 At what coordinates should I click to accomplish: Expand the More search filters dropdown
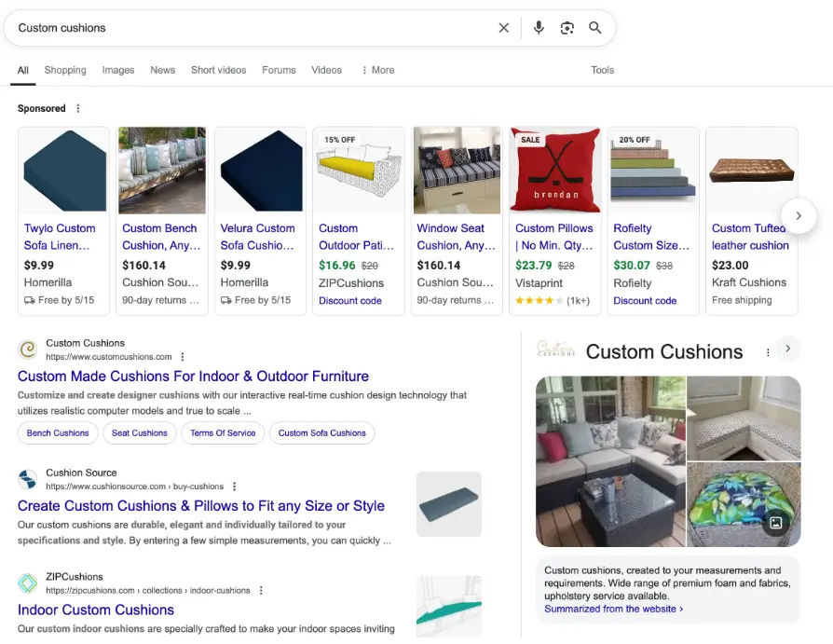[x=377, y=70]
